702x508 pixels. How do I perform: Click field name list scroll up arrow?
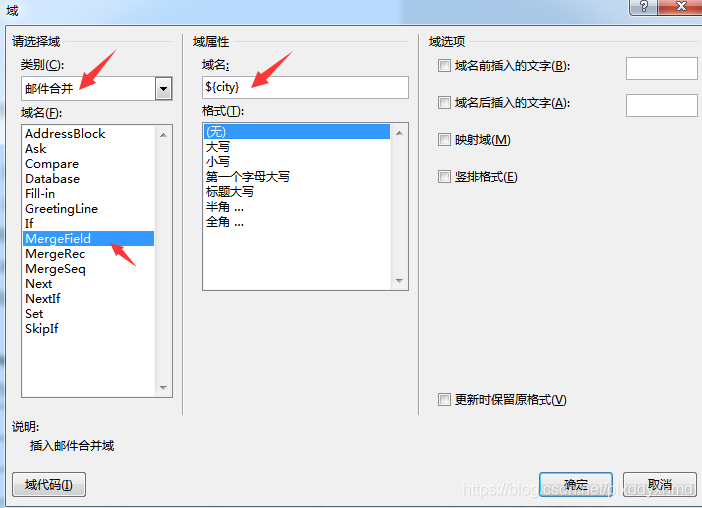163,135
